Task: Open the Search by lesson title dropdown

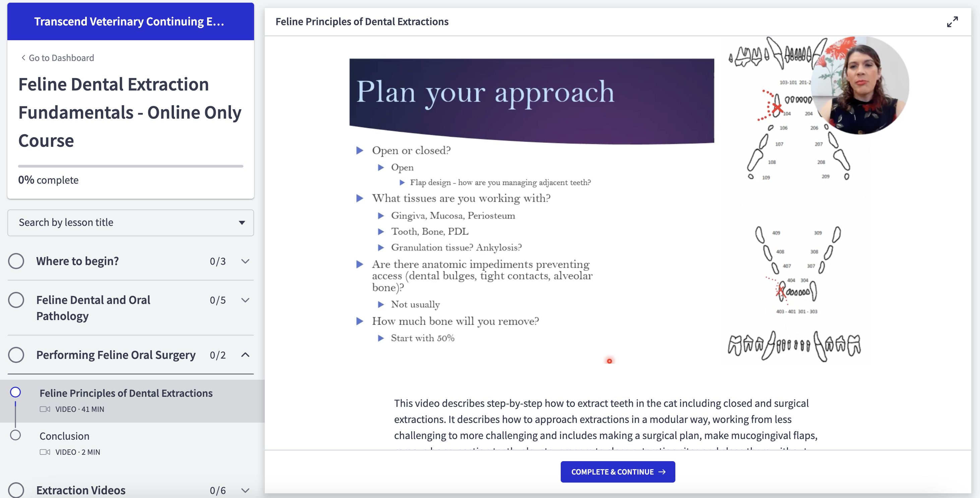Action: pyautogui.click(x=130, y=223)
